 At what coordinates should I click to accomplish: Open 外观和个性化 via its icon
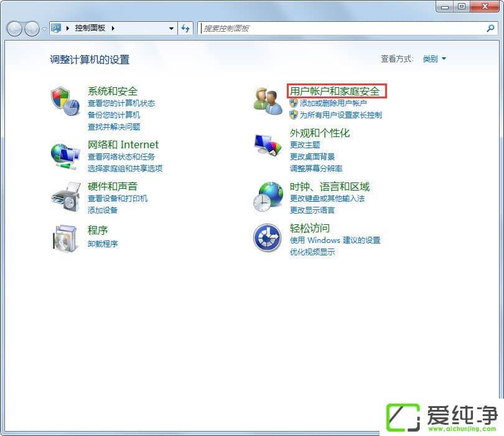click(x=267, y=144)
